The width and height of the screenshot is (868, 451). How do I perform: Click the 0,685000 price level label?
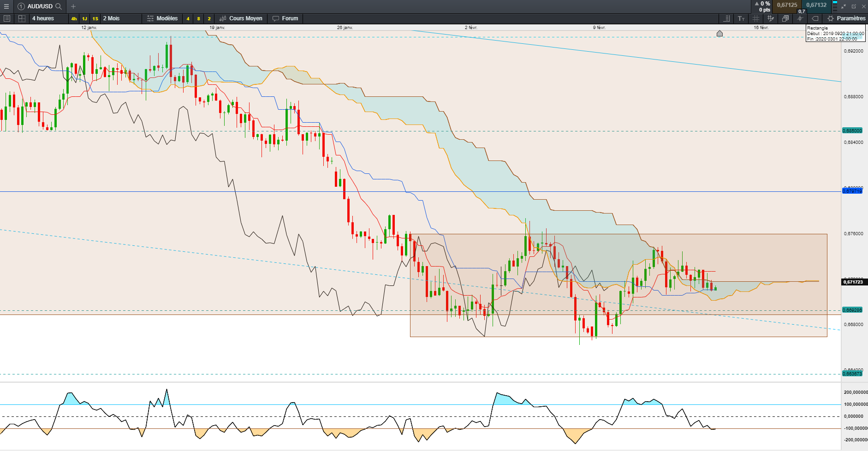[x=852, y=131]
